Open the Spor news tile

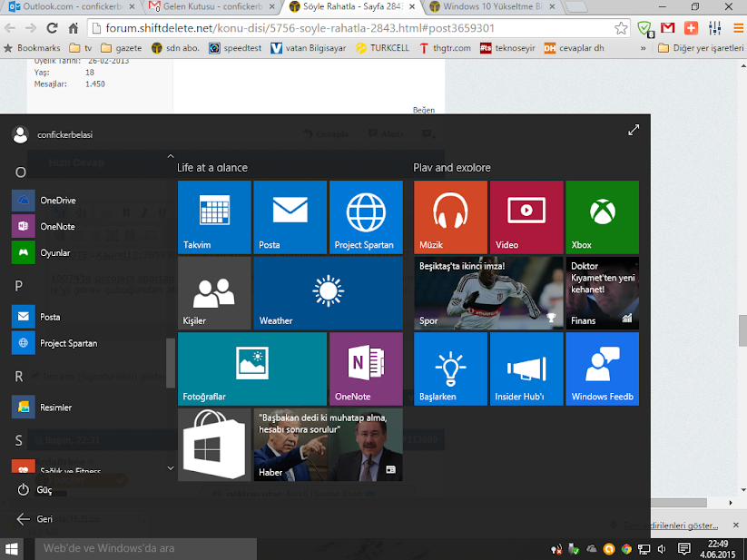pos(489,293)
